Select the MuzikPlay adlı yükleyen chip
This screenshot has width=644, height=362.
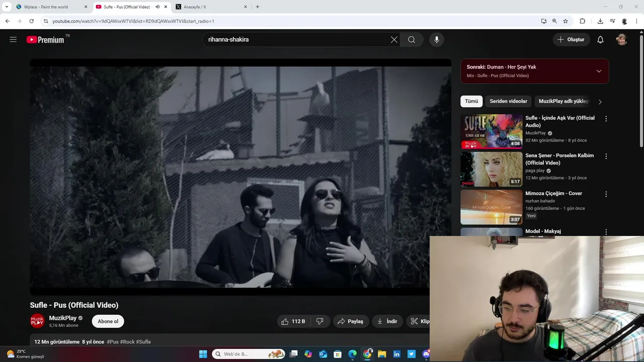563,102
